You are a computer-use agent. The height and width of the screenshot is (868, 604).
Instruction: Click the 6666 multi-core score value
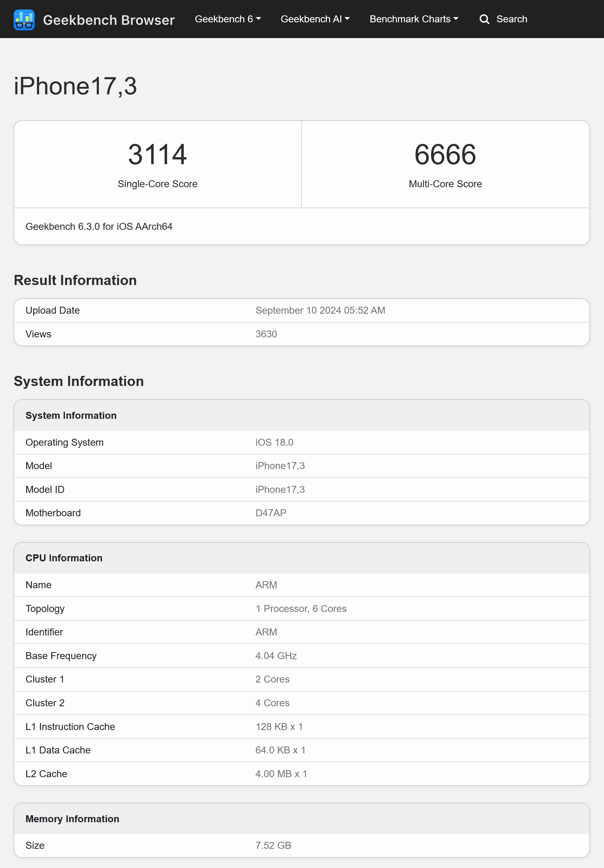445,154
